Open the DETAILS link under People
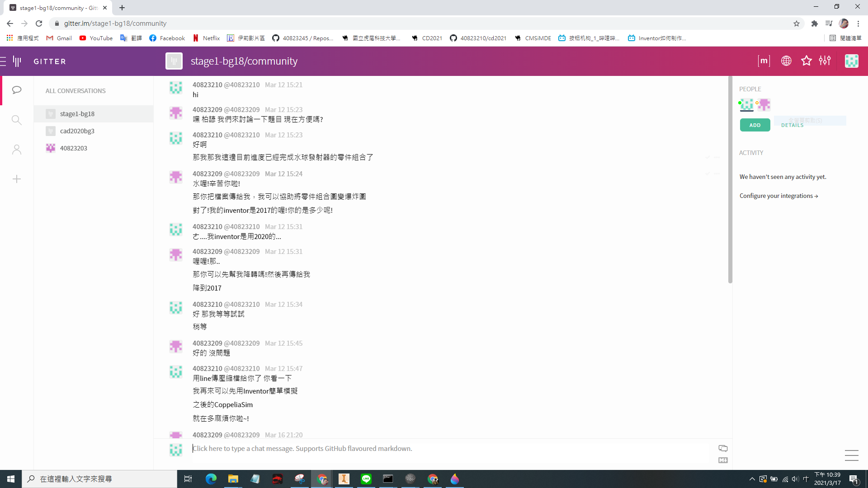The image size is (868, 488). point(793,125)
